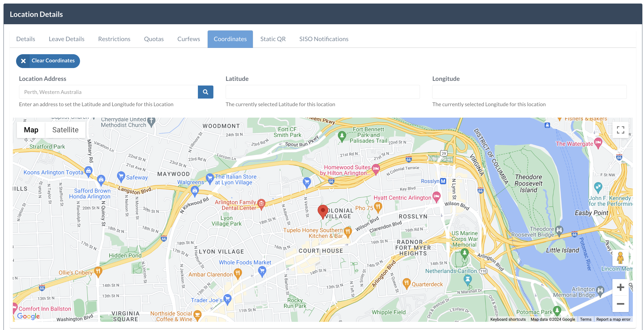The image size is (644, 330).
Task: Click the Google logo on map
Action: [x=28, y=316]
